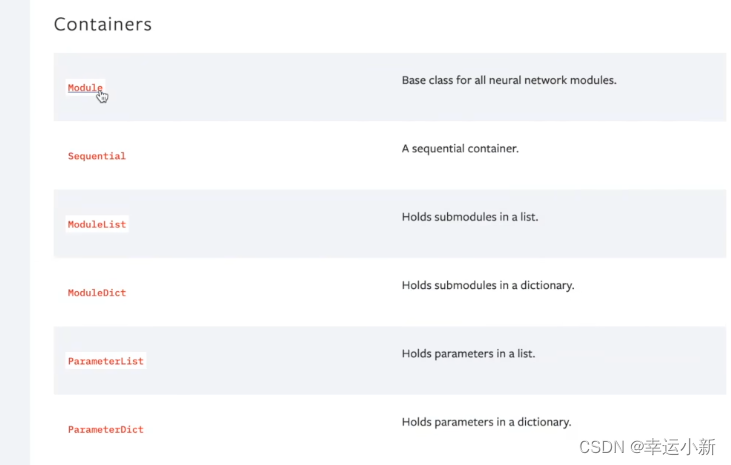Click 'Base class for all neural network modules' text
Viewport: 731px width, 465px height.
point(508,80)
